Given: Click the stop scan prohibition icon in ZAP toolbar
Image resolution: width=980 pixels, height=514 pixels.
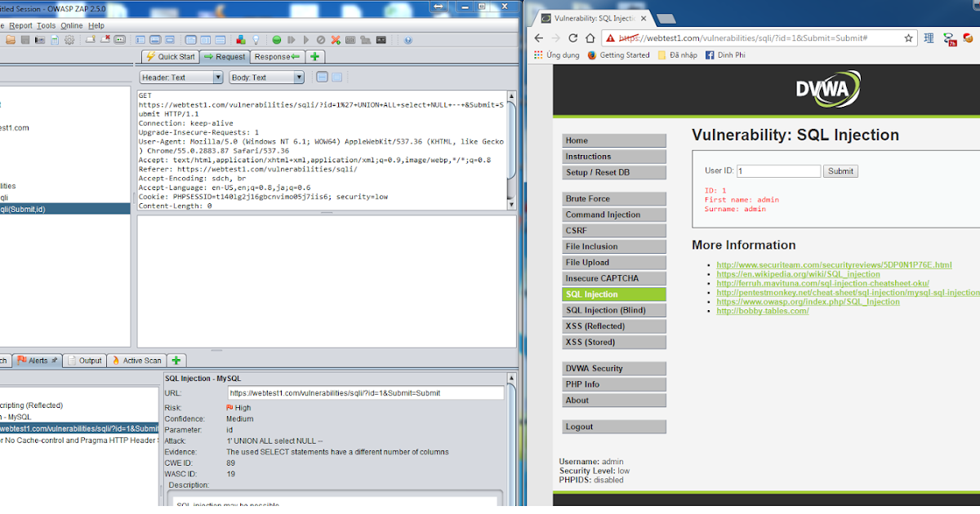Looking at the screenshot, I should click(319, 38).
